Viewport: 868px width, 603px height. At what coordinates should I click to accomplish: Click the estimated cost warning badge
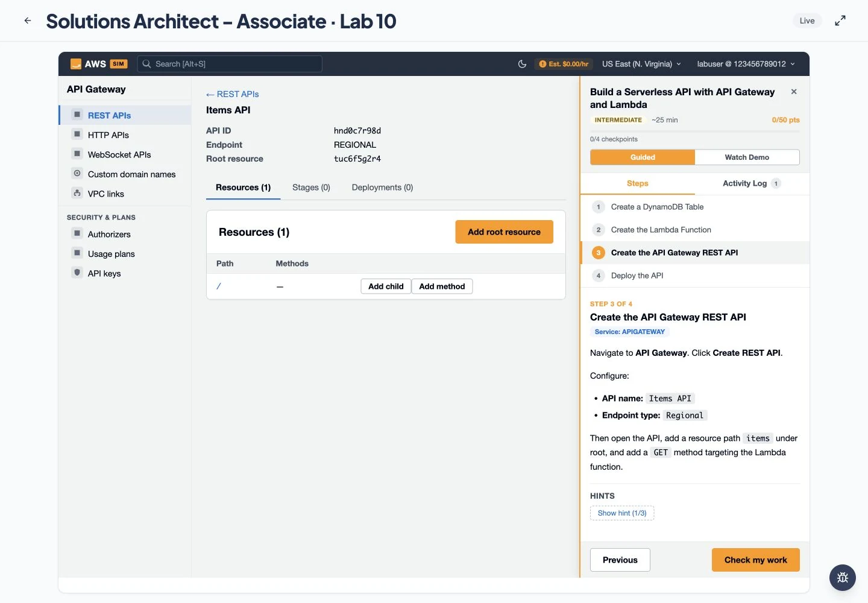pyautogui.click(x=564, y=64)
